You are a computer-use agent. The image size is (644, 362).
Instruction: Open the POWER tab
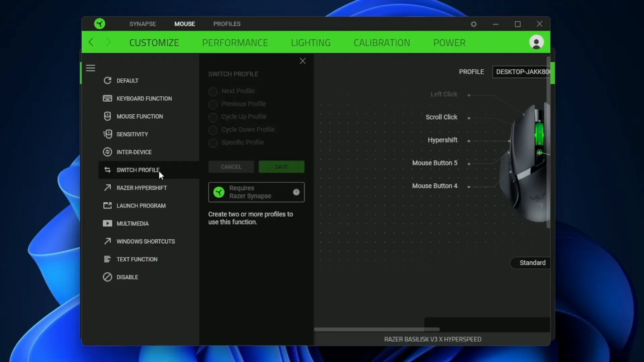tap(449, 43)
